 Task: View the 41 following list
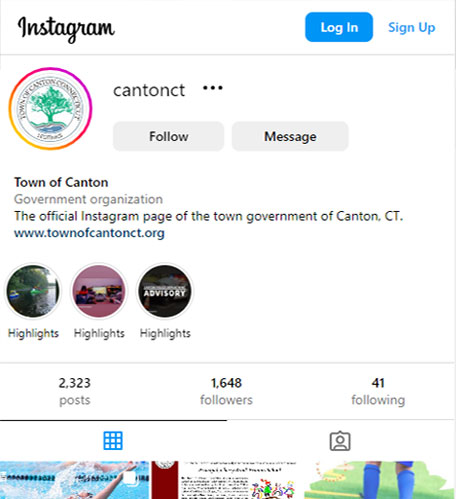(x=378, y=391)
